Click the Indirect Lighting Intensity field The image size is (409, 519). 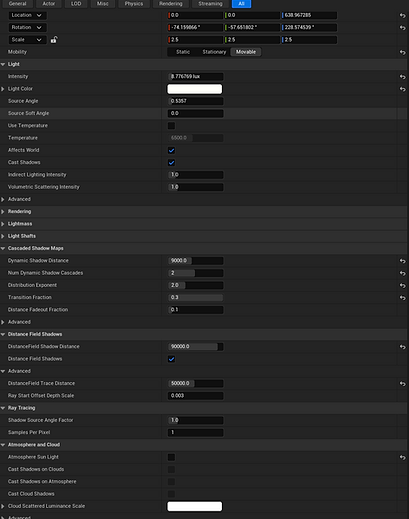[195, 175]
